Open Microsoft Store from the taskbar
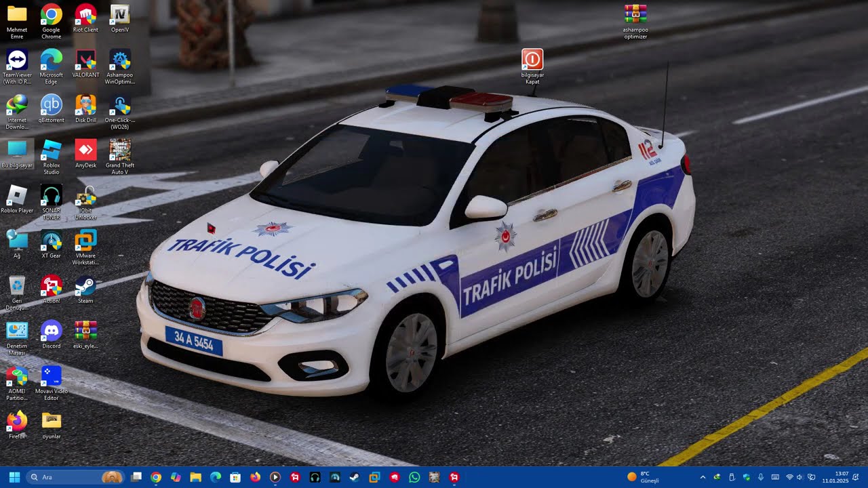This screenshot has height=488, width=868. 235,477
